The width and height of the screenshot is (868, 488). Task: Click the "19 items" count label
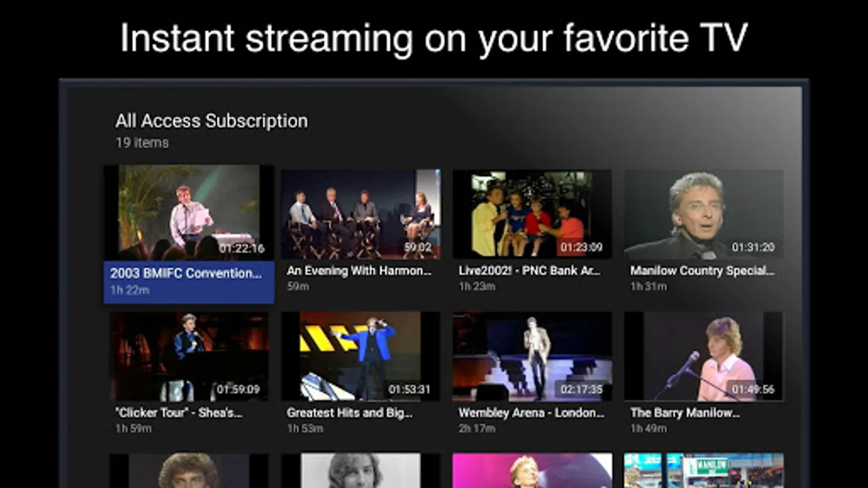point(142,143)
